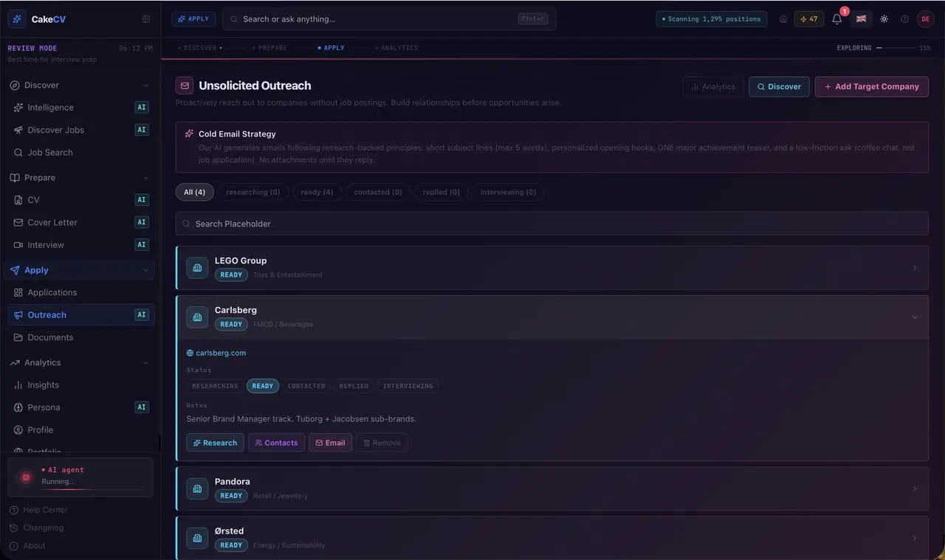Focus the Search Placeholder field
Image resolution: width=945 pixels, height=560 pixels.
pyautogui.click(x=552, y=224)
